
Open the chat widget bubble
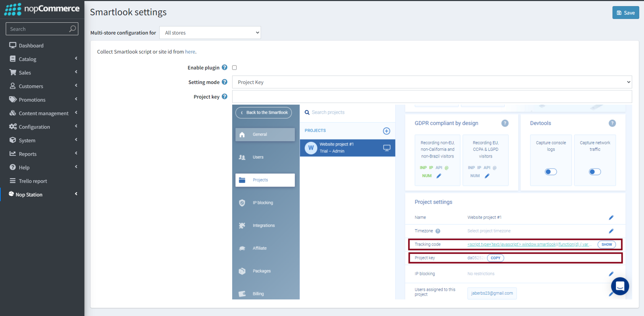(620, 286)
